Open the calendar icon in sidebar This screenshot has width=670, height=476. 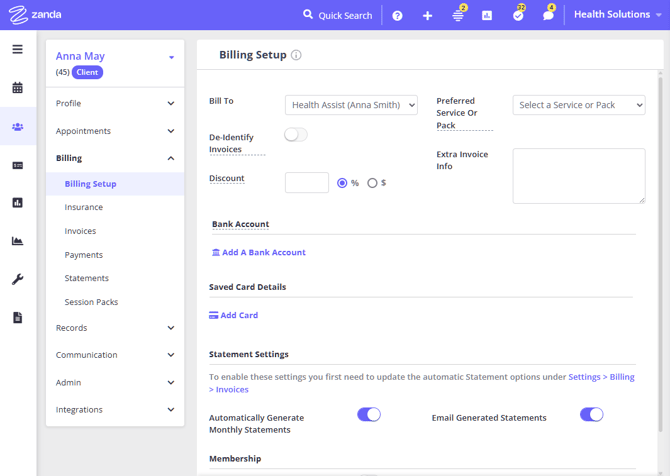click(17, 88)
